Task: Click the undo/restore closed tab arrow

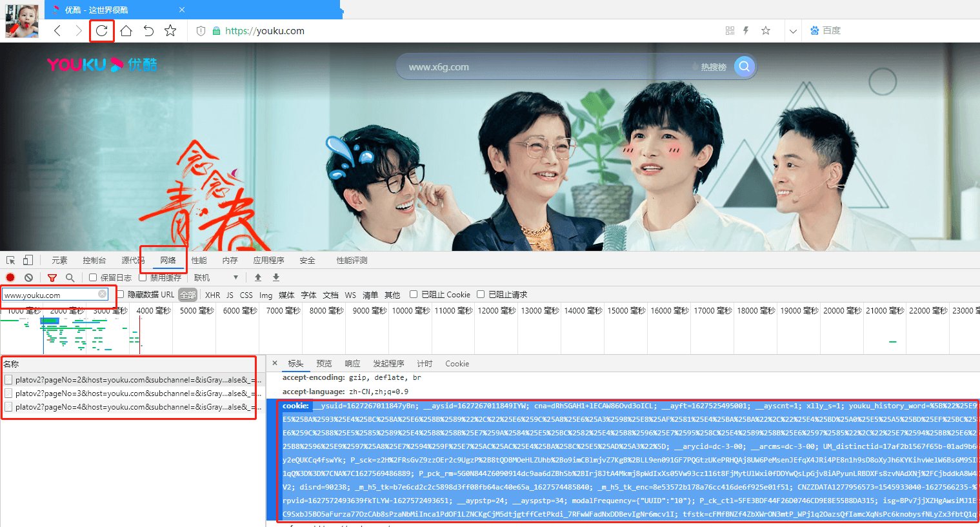Action: pyautogui.click(x=148, y=30)
